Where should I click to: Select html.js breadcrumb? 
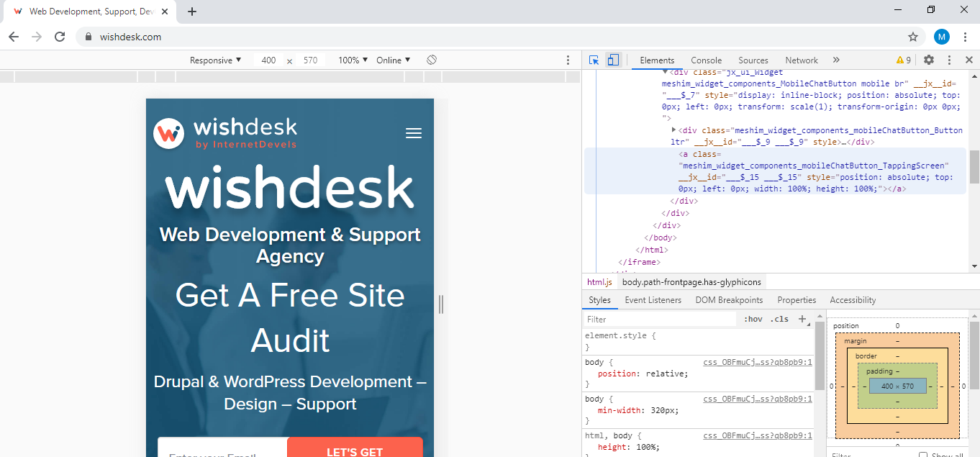tap(599, 282)
